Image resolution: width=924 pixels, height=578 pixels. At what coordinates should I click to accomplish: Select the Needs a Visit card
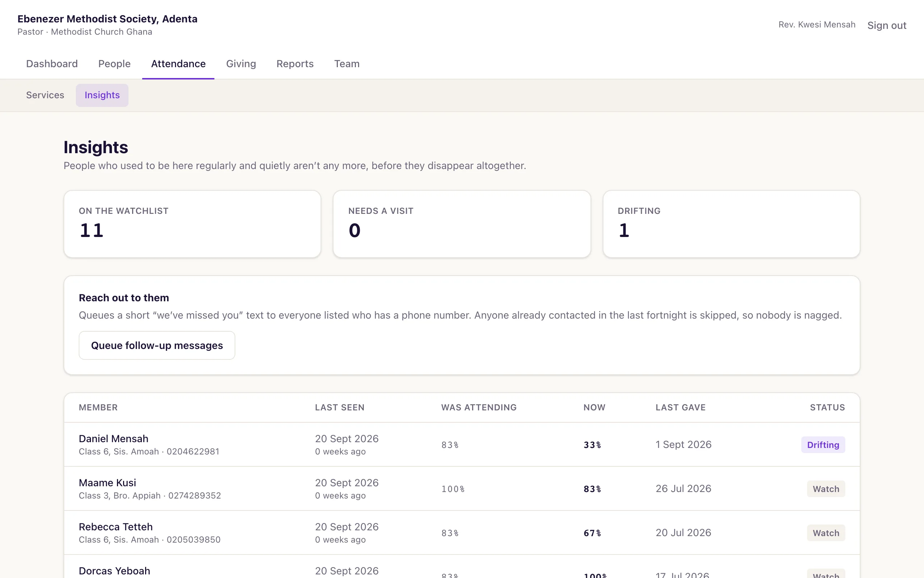tap(462, 224)
